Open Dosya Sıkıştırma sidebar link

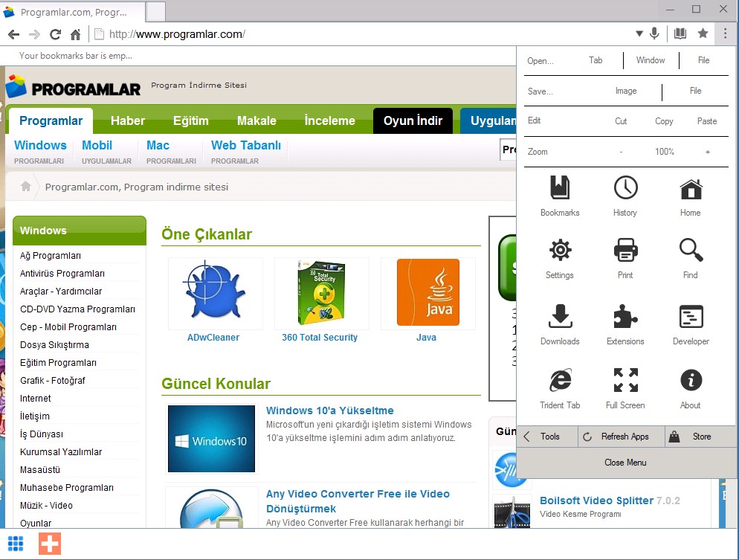(54, 344)
